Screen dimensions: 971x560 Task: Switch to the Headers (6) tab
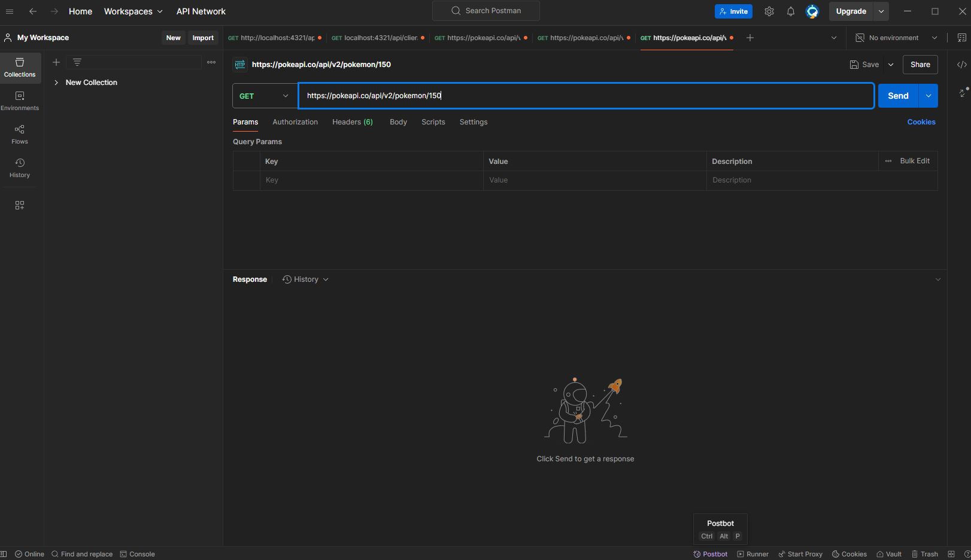point(353,122)
